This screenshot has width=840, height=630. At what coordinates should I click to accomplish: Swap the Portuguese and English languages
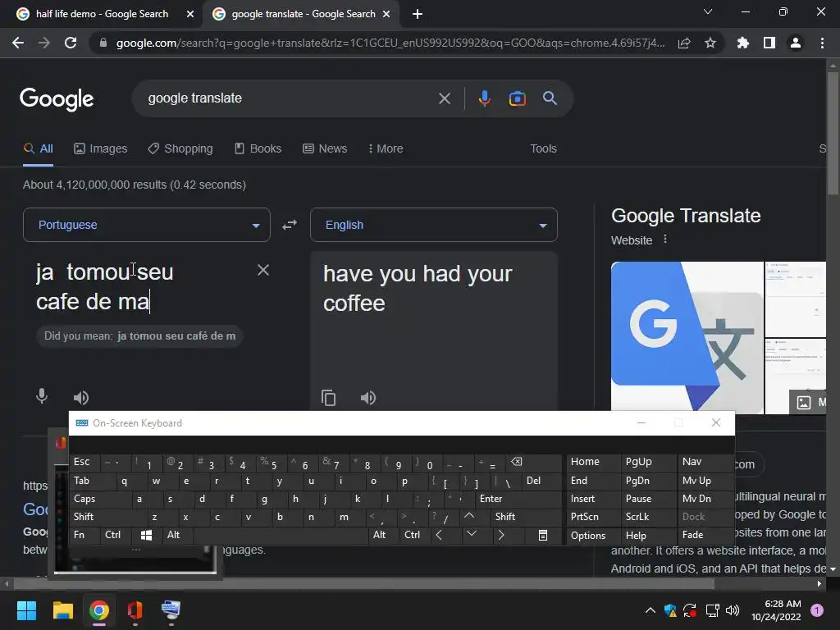click(x=290, y=225)
